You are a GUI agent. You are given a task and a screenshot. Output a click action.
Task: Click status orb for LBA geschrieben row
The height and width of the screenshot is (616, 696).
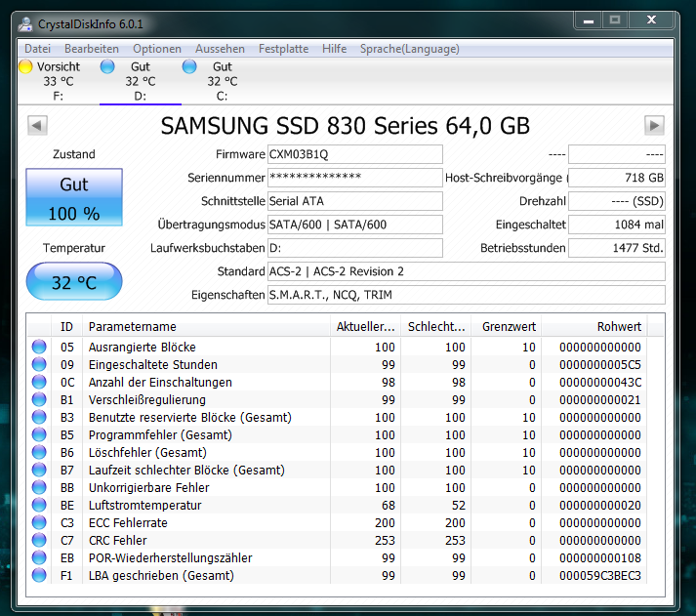(39, 575)
